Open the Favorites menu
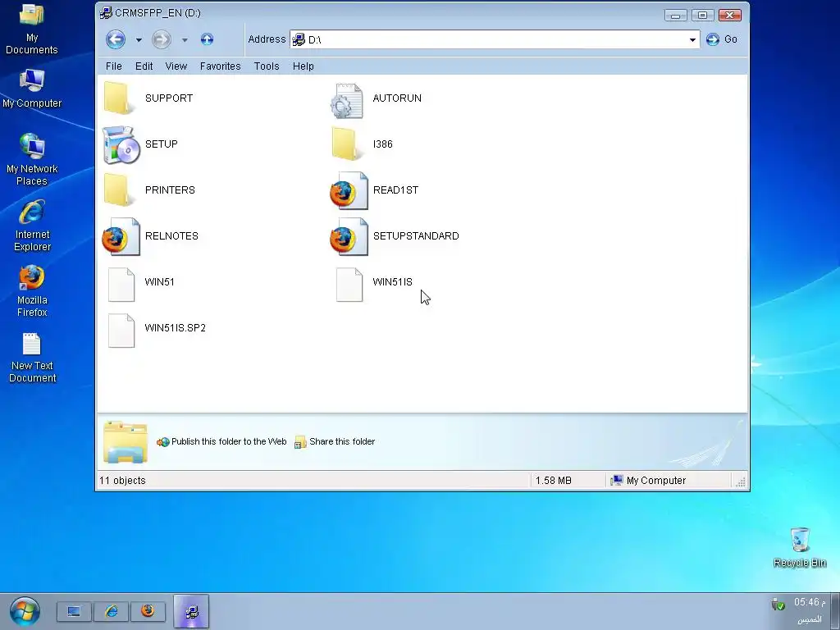The height and width of the screenshot is (630, 840). click(220, 66)
